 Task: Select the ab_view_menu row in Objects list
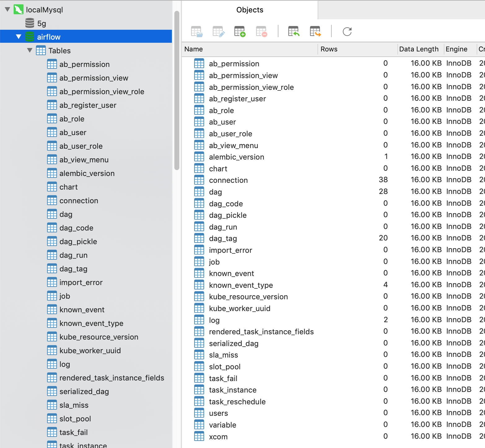point(333,145)
